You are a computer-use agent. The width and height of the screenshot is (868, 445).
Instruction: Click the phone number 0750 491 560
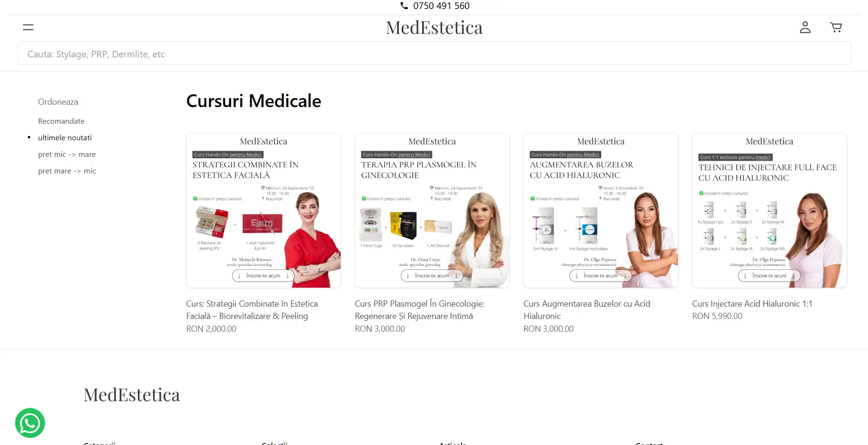coord(441,6)
